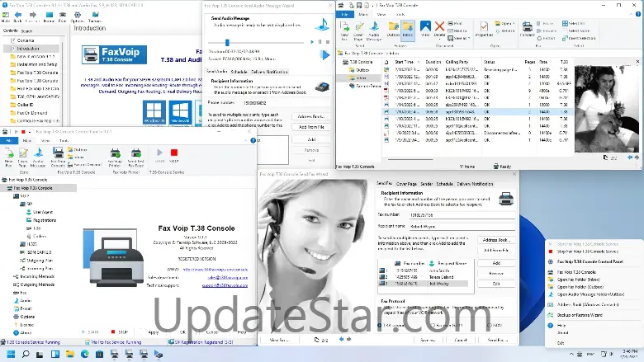Viewport: 644px width, 362px height.
Task: Open Outbox folder from T.38 Console ribbon
Action: point(393,27)
